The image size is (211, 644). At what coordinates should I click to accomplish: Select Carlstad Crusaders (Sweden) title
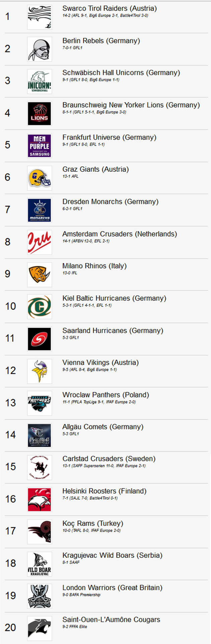(x=109, y=459)
